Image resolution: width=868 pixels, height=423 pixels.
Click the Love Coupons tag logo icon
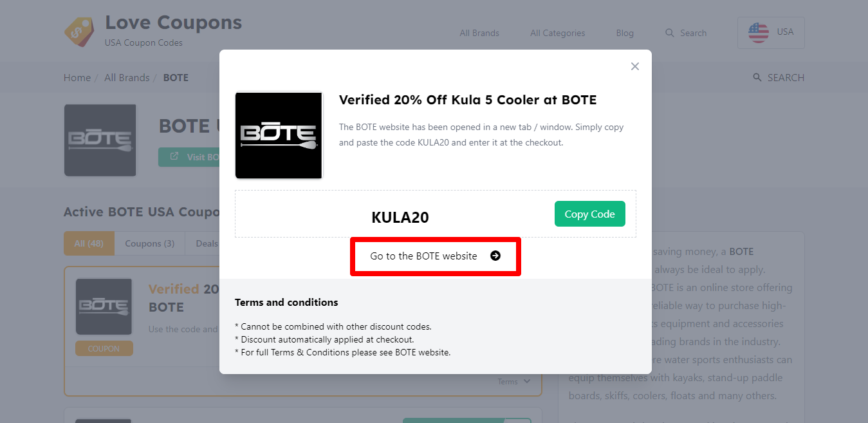coord(79,32)
